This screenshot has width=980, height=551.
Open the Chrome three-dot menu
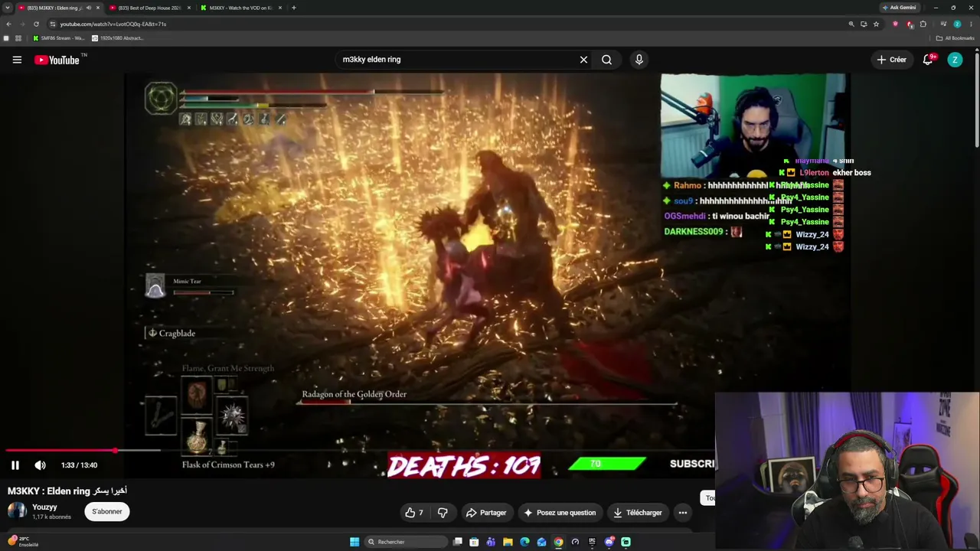(x=971, y=24)
